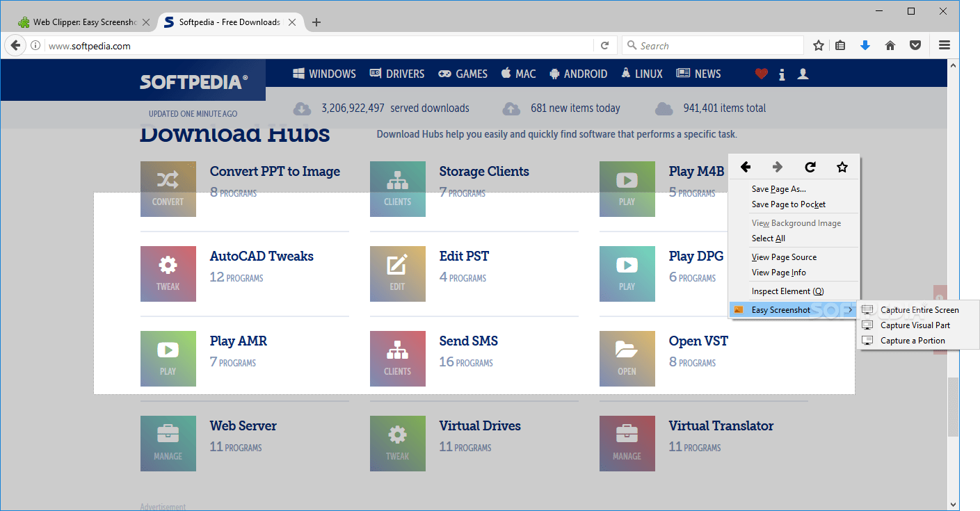Go to Home via house icon
The height and width of the screenshot is (511, 980).
coord(890,46)
